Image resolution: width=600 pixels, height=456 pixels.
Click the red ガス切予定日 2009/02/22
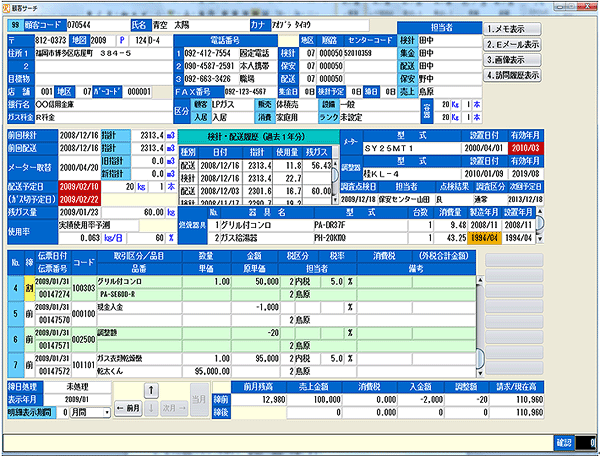79,199
